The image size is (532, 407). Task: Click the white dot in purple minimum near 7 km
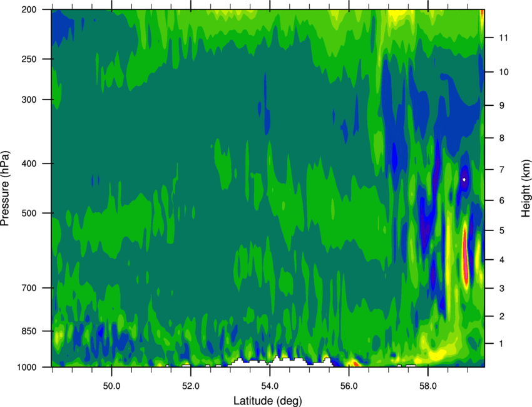tap(464, 179)
